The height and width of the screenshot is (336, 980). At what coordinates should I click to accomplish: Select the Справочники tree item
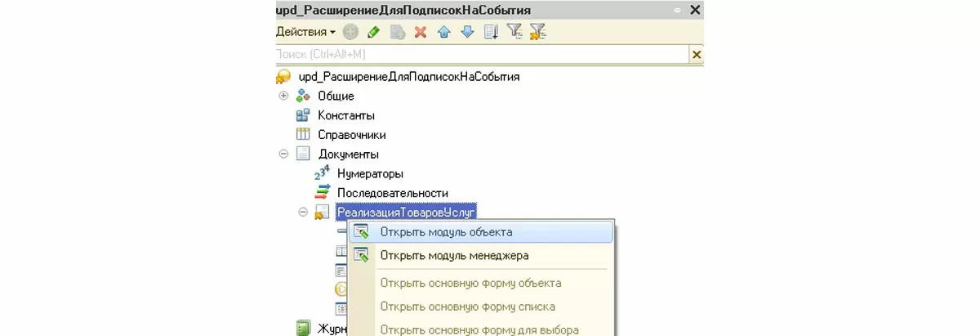[352, 135]
